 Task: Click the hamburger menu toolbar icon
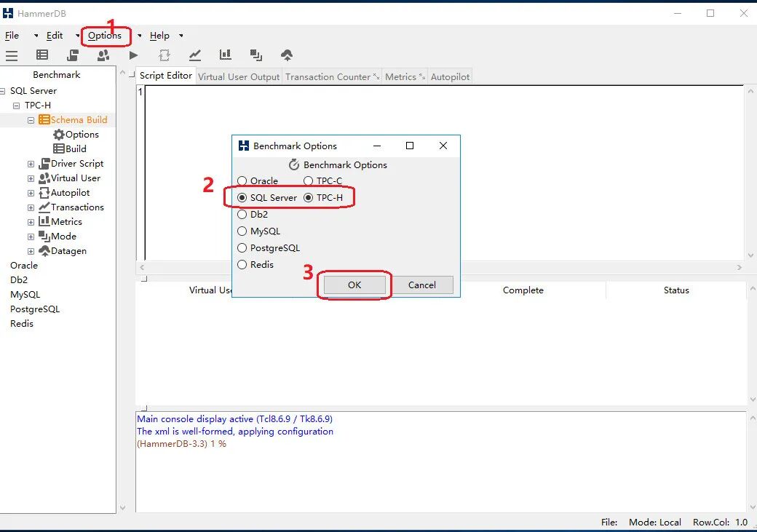(12, 55)
